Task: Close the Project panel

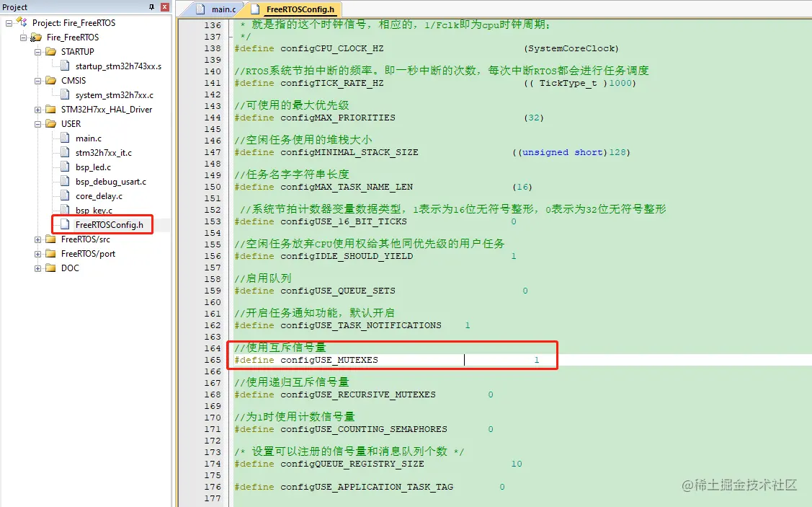Action: pos(165,6)
